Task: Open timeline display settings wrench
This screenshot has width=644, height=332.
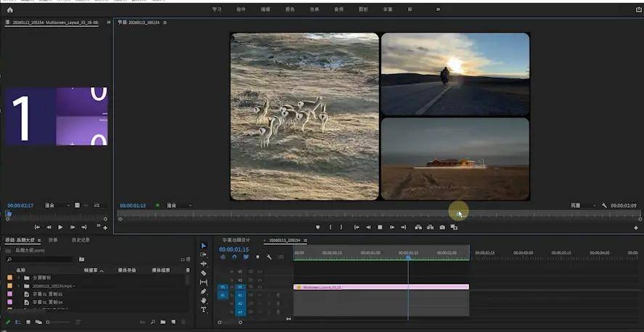Action: 269,257
